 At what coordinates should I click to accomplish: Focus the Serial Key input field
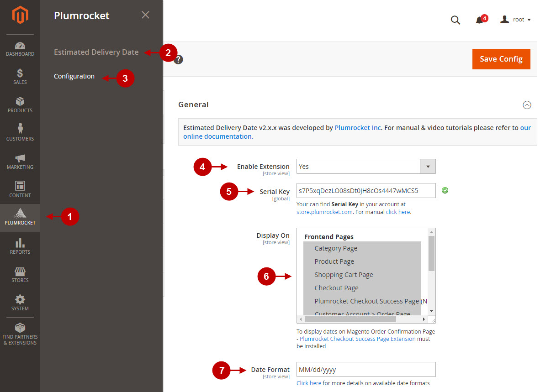(366, 190)
